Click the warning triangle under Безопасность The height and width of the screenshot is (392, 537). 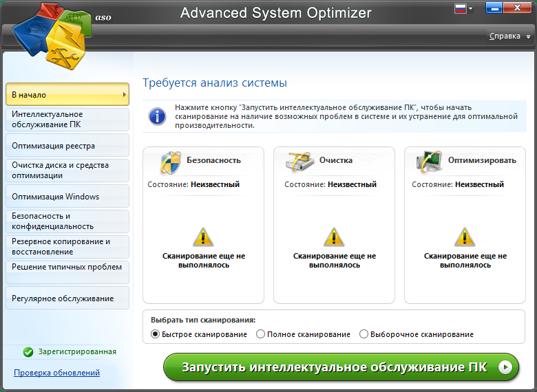pyautogui.click(x=203, y=237)
